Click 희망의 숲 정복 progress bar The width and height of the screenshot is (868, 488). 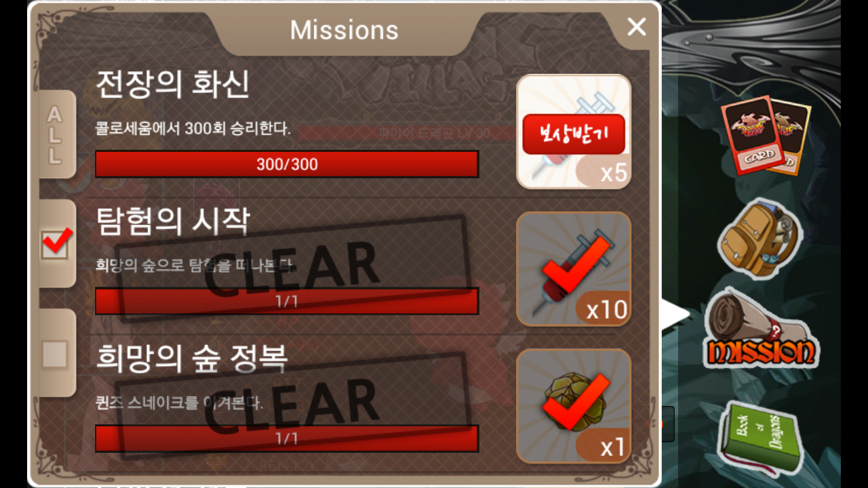click(287, 439)
